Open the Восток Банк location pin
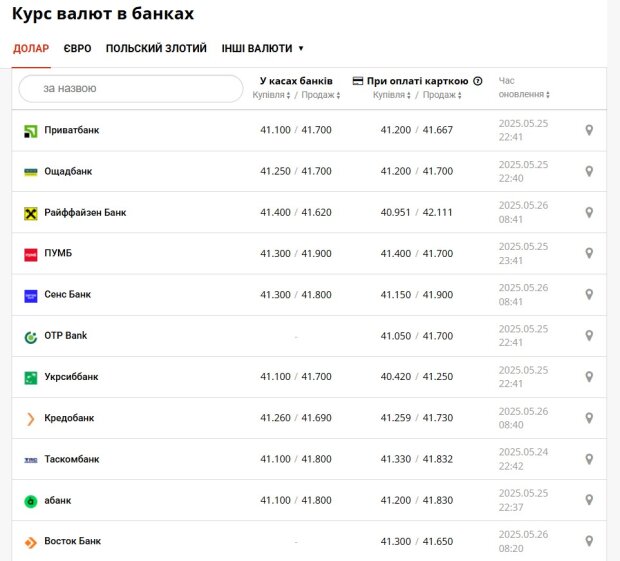The width and height of the screenshot is (620, 561). click(589, 541)
